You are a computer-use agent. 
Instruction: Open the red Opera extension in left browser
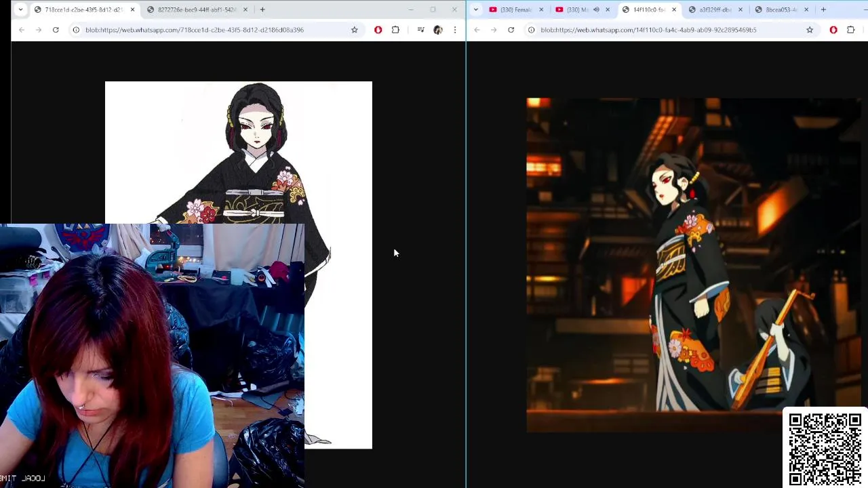pyautogui.click(x=378, y=30)
